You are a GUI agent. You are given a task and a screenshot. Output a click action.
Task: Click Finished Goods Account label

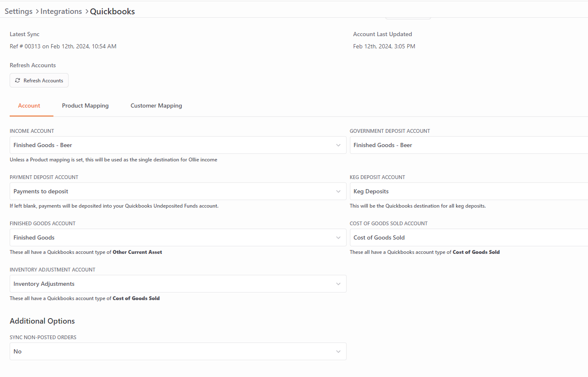pos(42,224)
